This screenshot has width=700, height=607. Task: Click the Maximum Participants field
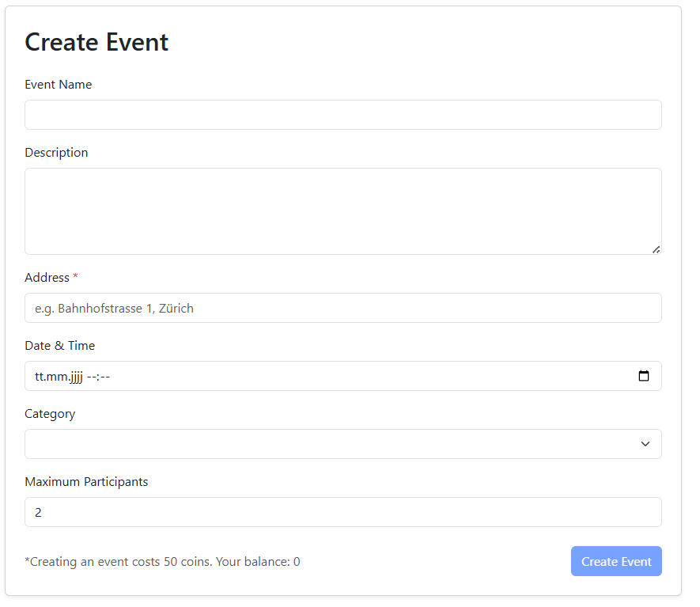click(x=342, y=512)
